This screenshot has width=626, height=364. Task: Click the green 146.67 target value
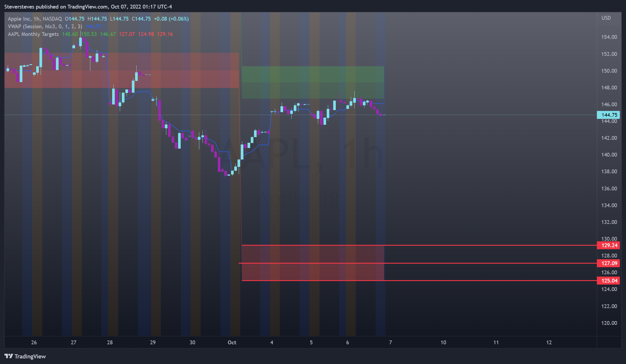108,34
